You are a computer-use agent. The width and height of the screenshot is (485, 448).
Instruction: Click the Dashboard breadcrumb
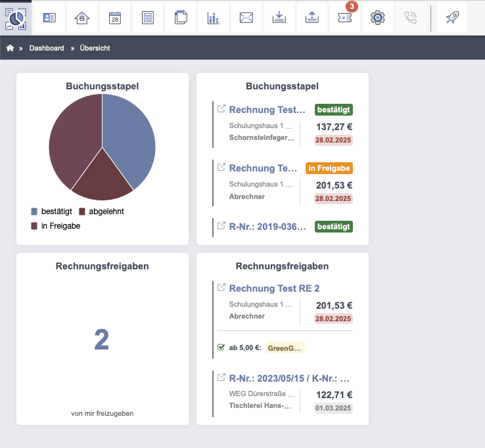pos(47,48)
